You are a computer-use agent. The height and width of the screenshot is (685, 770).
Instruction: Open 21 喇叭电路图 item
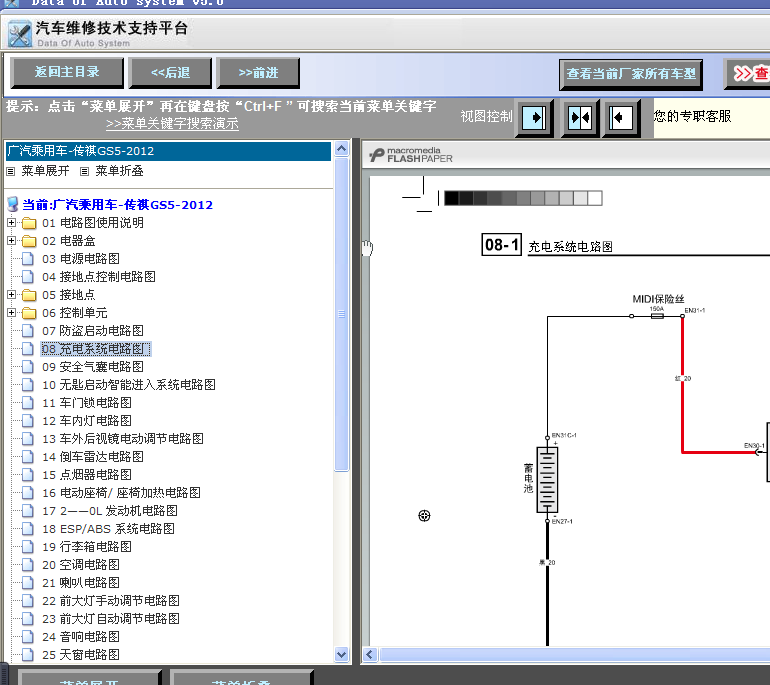81,583
